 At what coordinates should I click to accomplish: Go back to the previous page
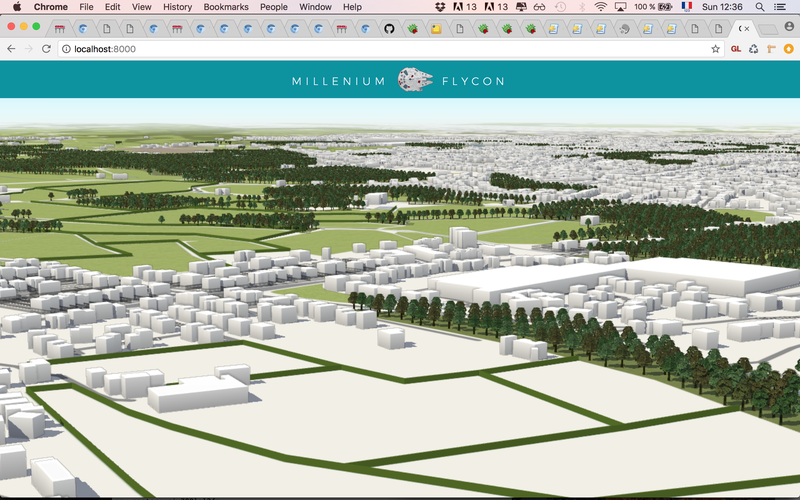(x=11, y=48)
